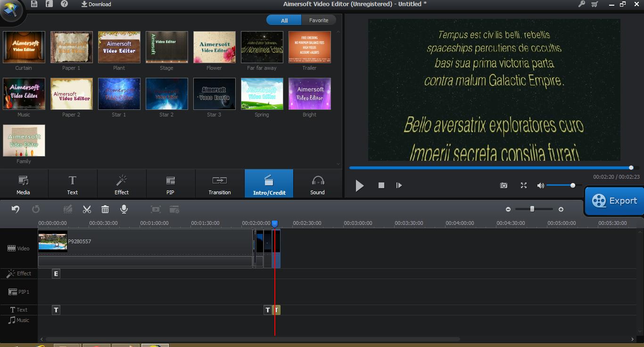Viewport: 644px width, 347px height.
Task: Select the Paper 1 intro template
Action: pyautogui.click(x=72, y=47)
